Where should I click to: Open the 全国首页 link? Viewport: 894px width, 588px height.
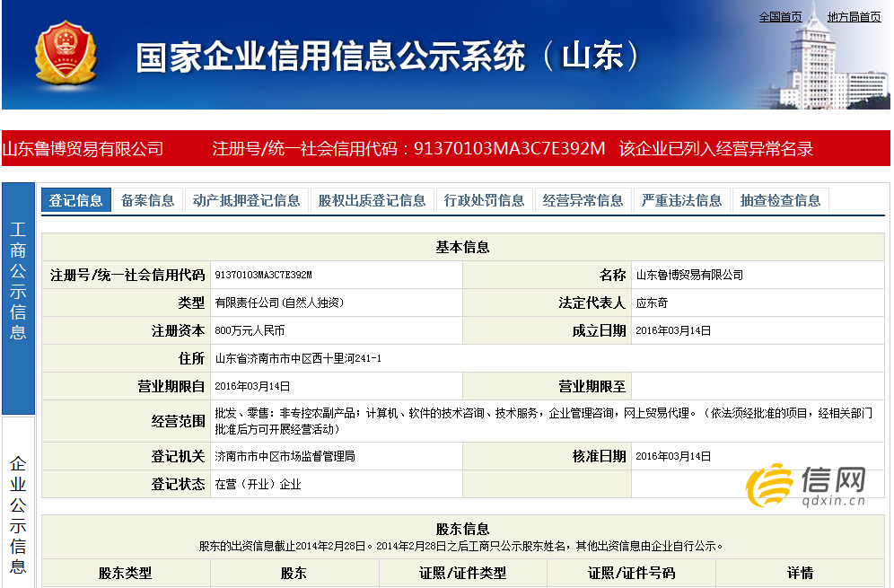click(x=780, y=17)
